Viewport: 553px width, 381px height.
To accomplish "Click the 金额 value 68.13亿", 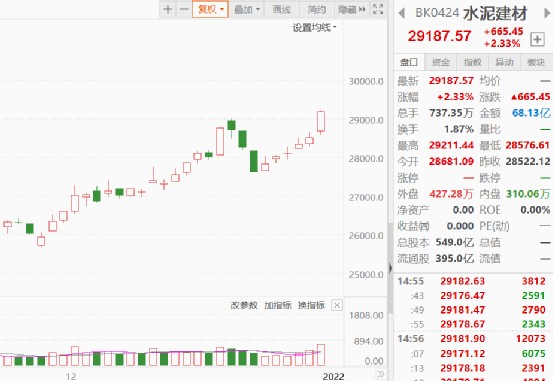I will coord(531,113).
